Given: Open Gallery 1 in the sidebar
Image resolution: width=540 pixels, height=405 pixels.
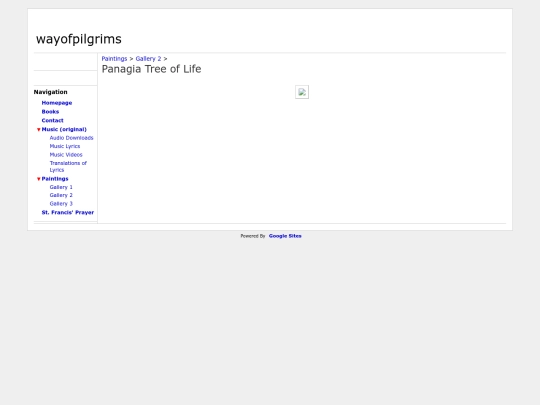Looking at the screenshot, I should [x=61, y=187].
